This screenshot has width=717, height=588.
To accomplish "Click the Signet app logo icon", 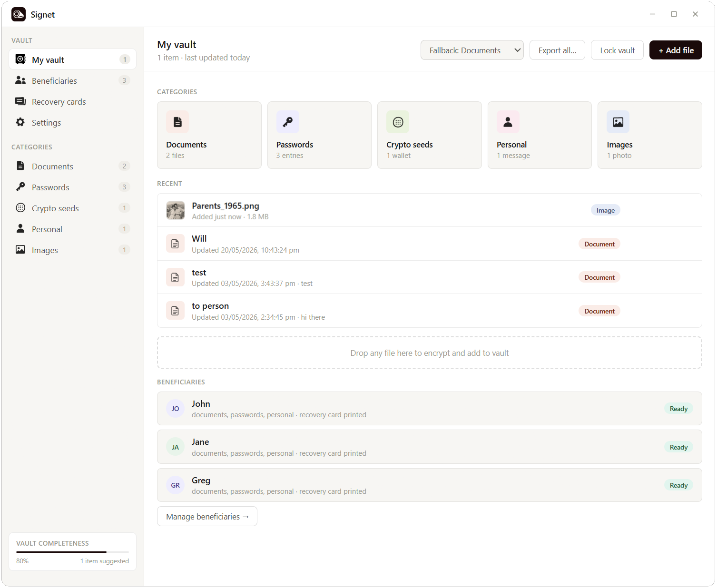I will pos(19,14).
